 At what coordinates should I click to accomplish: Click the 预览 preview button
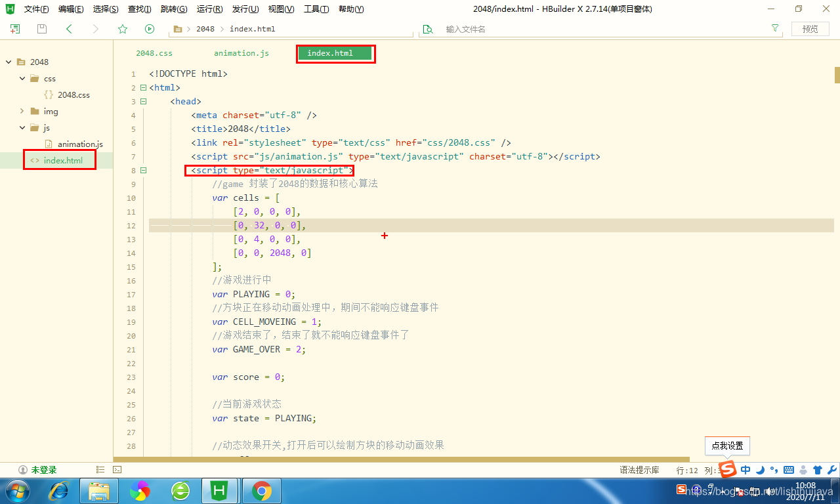click(x=810, y=29)
